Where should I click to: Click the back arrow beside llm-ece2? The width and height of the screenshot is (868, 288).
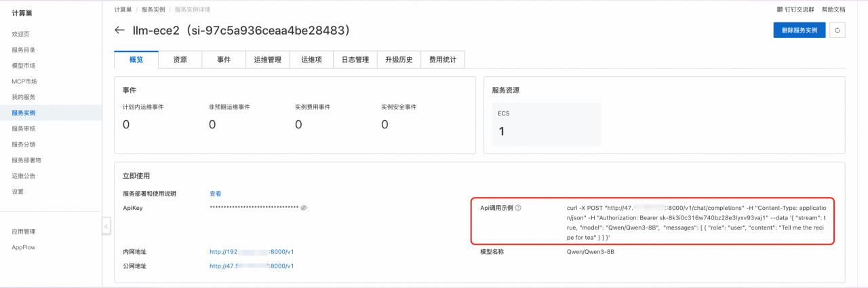(120, 31)
